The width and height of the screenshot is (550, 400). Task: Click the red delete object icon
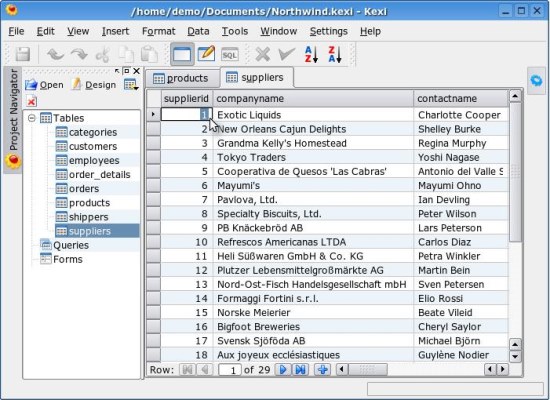[31, 101]
